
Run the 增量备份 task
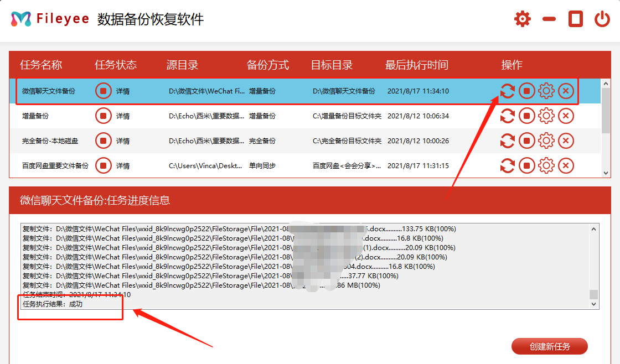[x=507, y=116]
